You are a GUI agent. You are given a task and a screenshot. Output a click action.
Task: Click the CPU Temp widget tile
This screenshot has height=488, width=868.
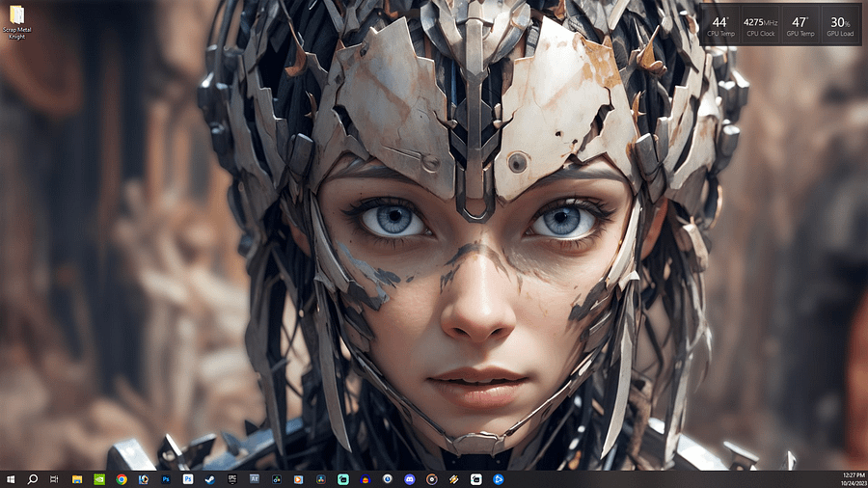point(720,25)
